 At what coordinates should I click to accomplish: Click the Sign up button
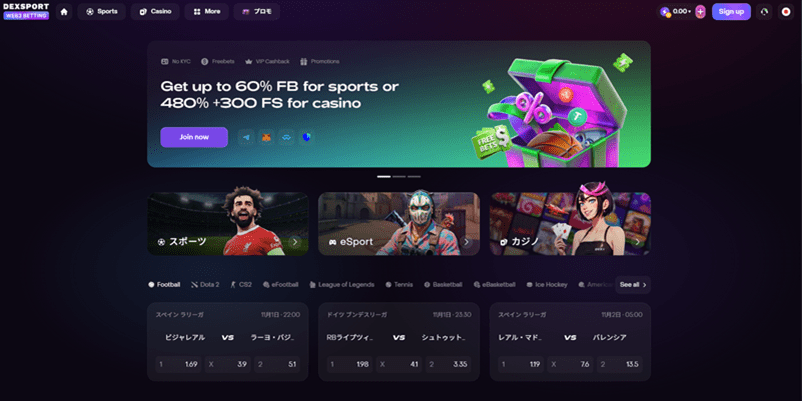pos(731,12)
